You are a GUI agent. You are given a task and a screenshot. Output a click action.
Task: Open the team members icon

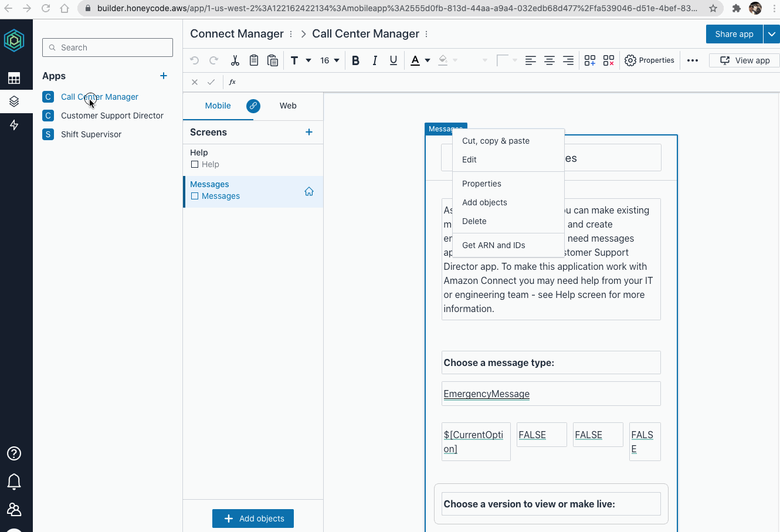click(14, 510)
